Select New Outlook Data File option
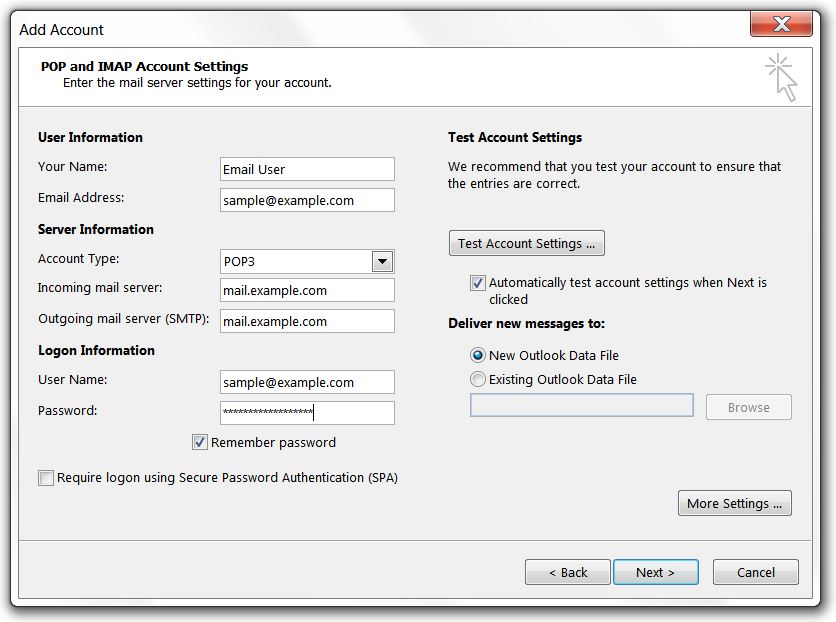Image resolution: width=836 pixels, height=622 pixels. click(x=477, y=355)
